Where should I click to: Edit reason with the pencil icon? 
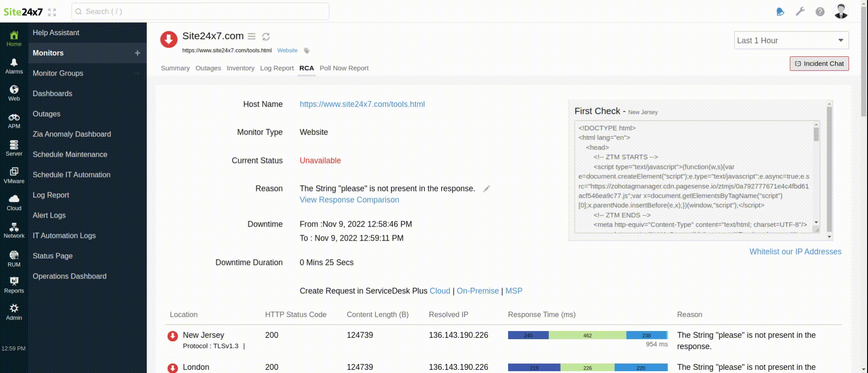486,189
